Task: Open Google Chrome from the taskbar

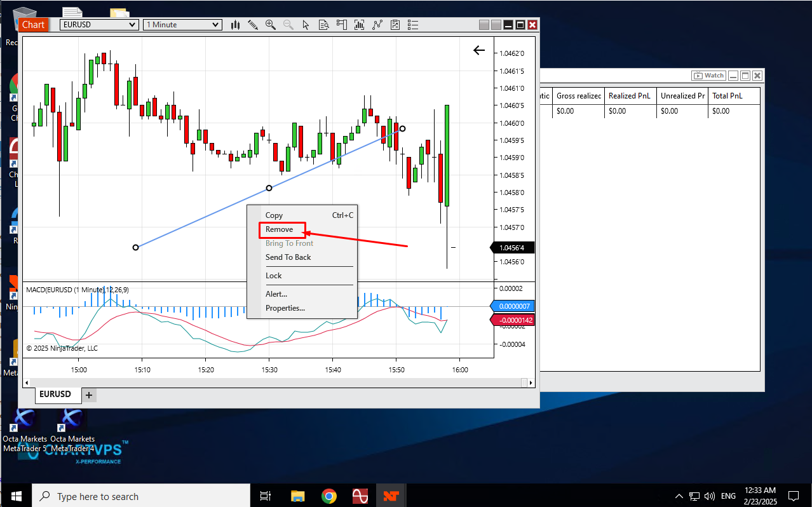Action: (328, 496)
